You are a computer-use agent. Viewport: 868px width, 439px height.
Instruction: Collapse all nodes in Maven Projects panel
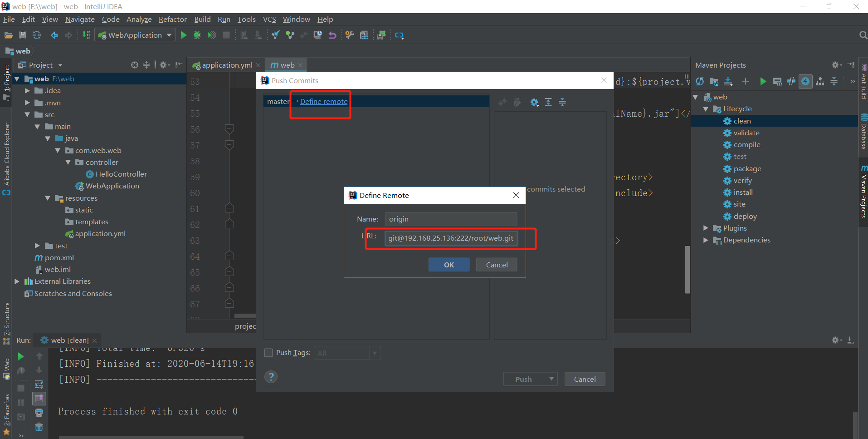click(834, 81)
